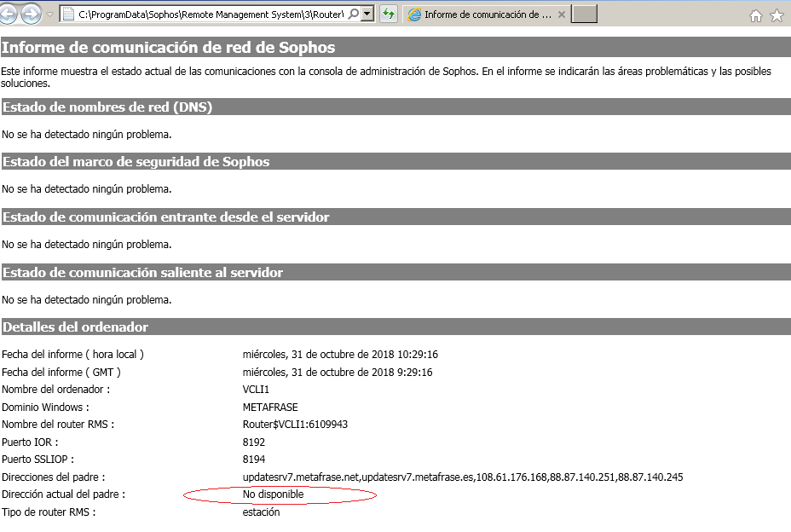Viewport: 791px width, 532px height.
Task: Click the parent addresses list starting updatesrv7.metafrase.net
Action: pos(463,477)
